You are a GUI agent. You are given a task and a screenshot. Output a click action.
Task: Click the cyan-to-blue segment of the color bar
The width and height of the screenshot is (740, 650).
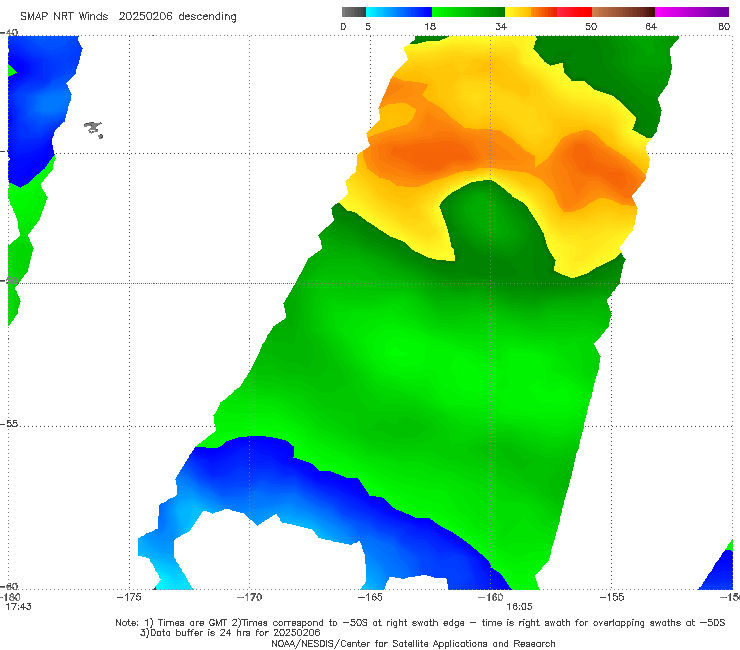tap(399, 12)
